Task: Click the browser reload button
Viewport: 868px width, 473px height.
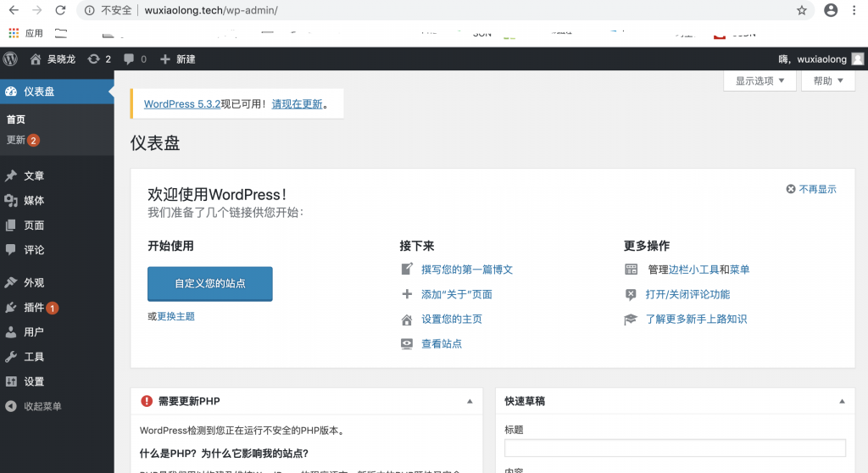Action: [60, 10]
